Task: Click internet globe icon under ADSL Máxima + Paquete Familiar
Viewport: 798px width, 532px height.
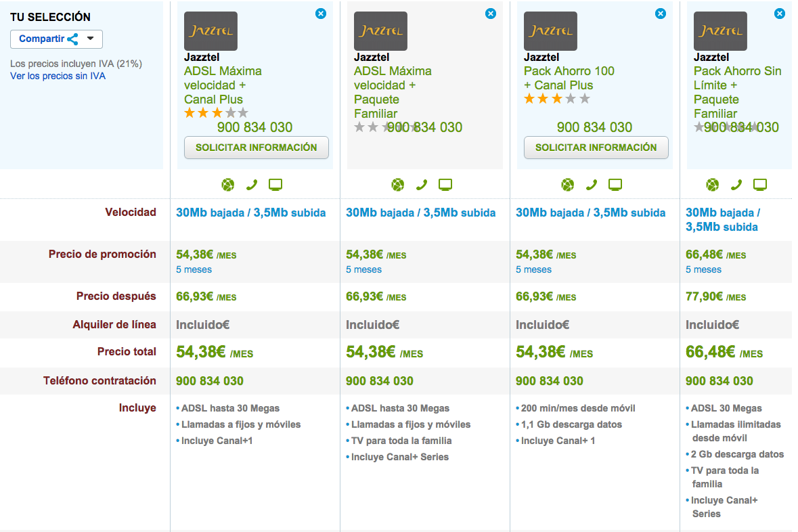Action: click(398, 185)
